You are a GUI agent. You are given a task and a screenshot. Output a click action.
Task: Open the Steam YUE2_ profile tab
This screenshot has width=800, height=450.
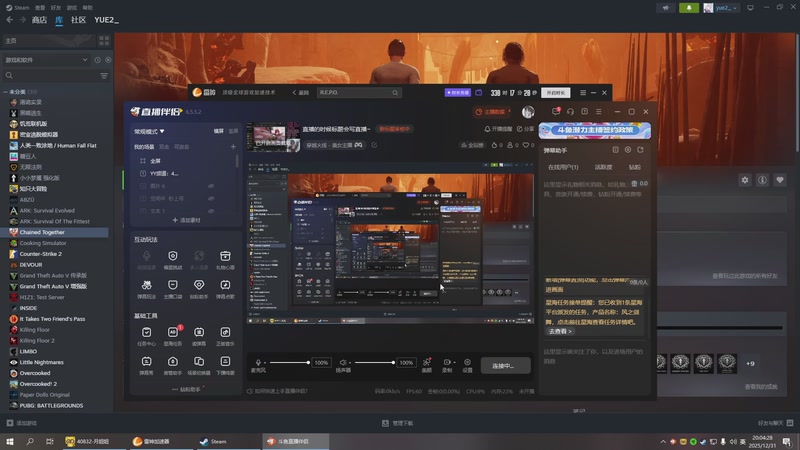point(106,20)
